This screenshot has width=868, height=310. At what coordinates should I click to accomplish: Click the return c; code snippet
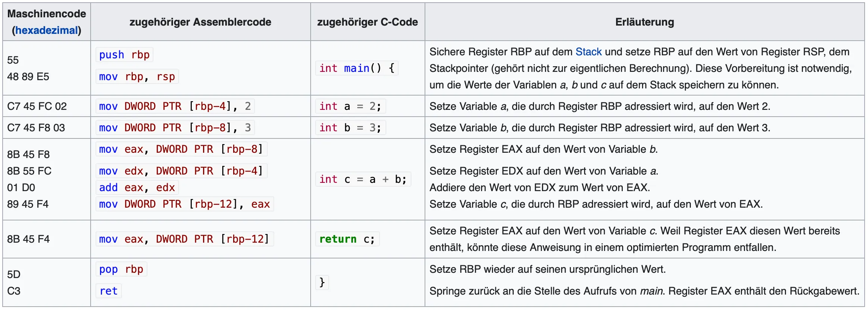point(347,239)
